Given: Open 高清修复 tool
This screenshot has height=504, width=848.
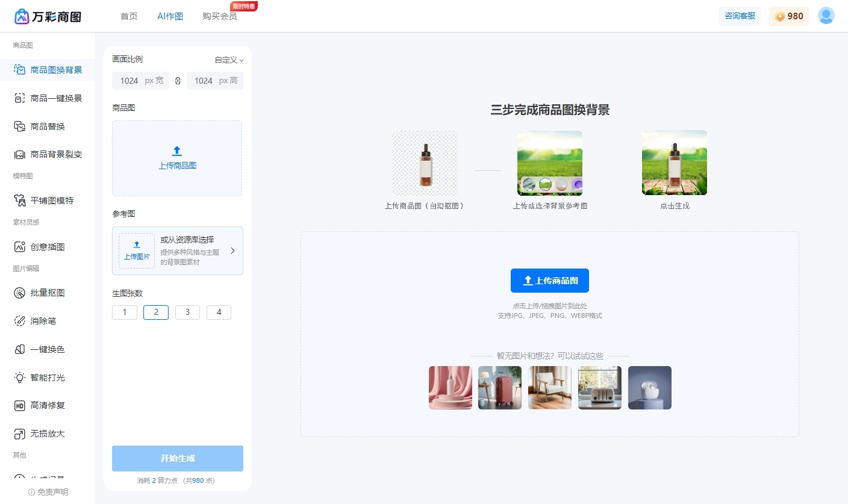Looking at the screenshot, I should pyautogui.click(x=48, y=405).
